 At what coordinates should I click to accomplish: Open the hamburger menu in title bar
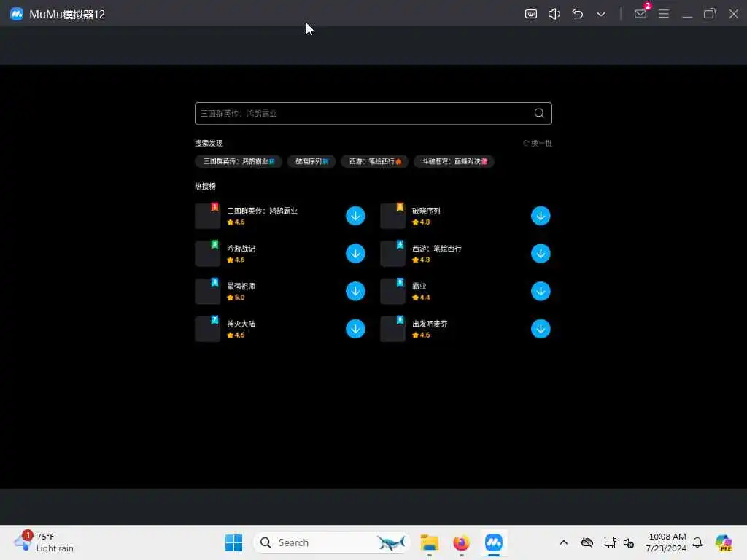click(664, 14)
